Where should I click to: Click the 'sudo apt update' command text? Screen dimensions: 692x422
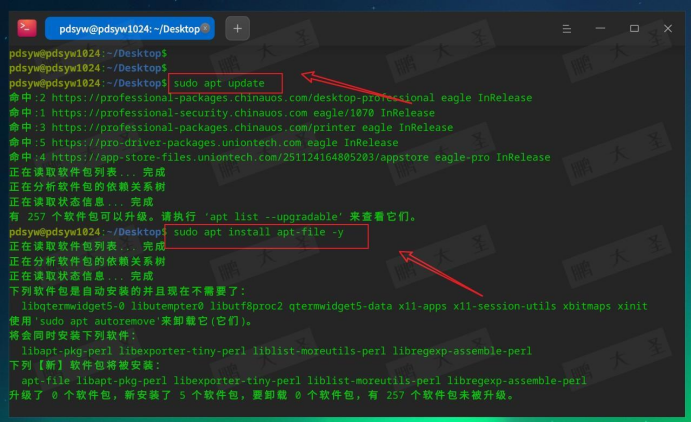(x=219, y=83)
